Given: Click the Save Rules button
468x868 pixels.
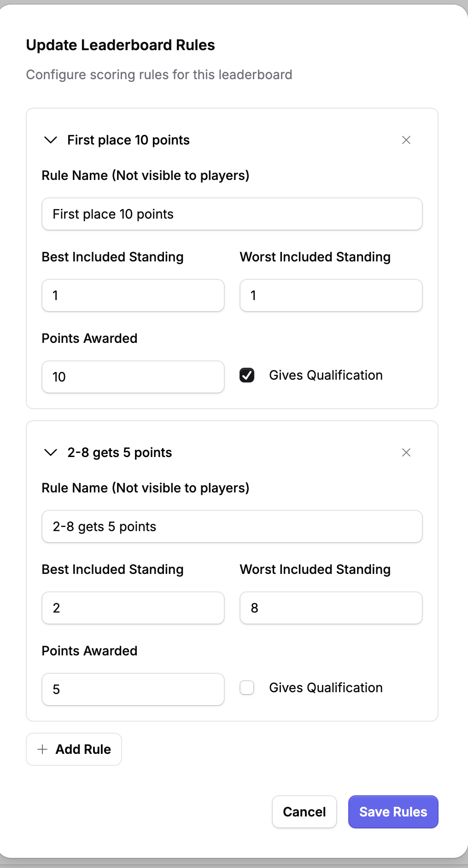Looking at the screenshot, I should (x=393, y=812).
